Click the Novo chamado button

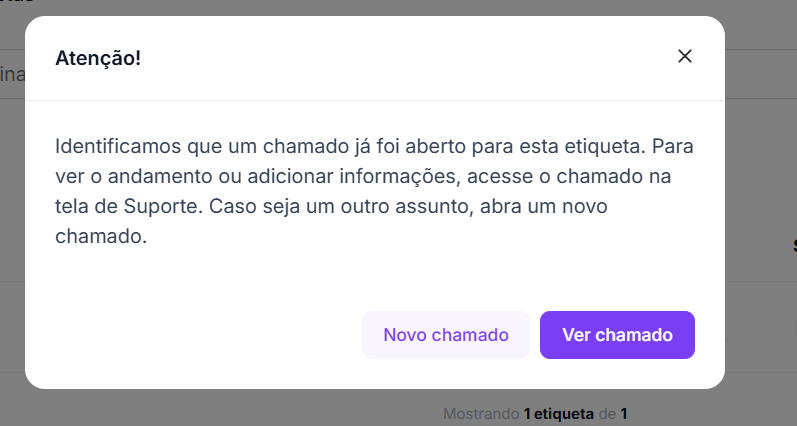pyautogui.click(x=445, y=335)
